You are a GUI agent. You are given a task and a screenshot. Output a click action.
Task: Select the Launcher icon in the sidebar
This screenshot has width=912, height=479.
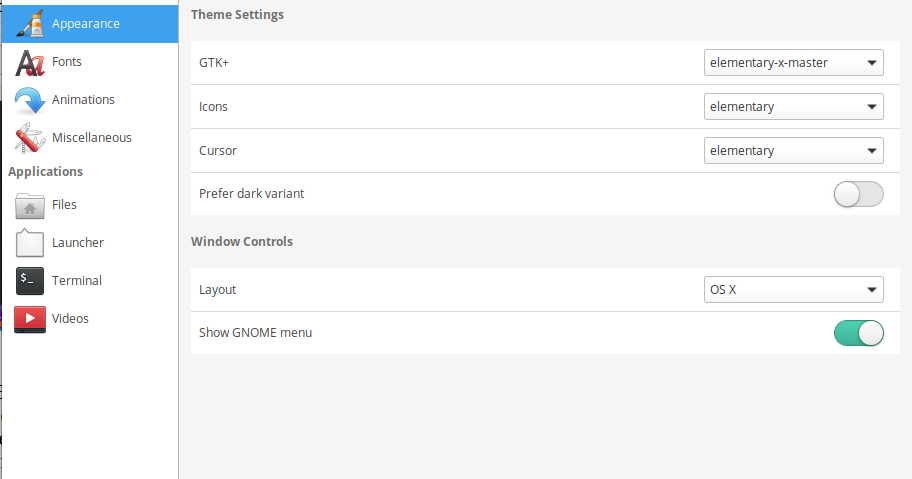point(30,243)
